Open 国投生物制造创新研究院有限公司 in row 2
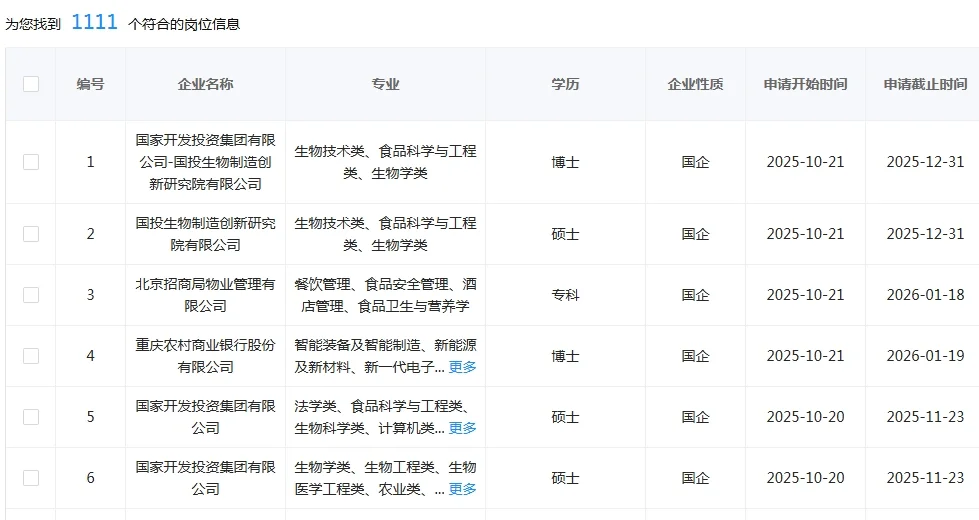Viewport: 979px width, 520px height. click(x=205, y=234)
